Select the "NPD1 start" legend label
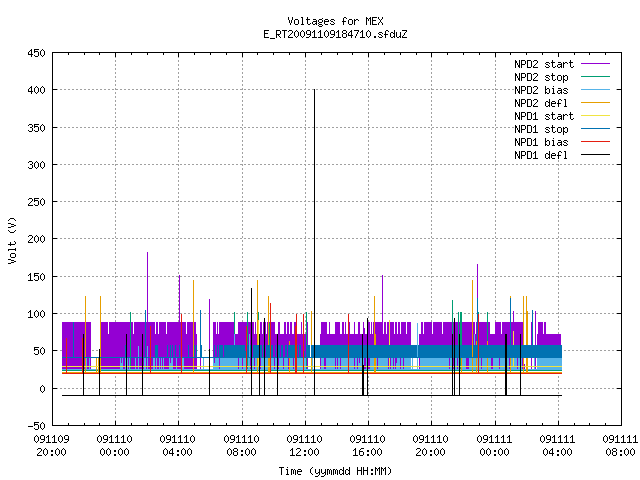This screenshot has height=480, width=640. coord(544,116)
